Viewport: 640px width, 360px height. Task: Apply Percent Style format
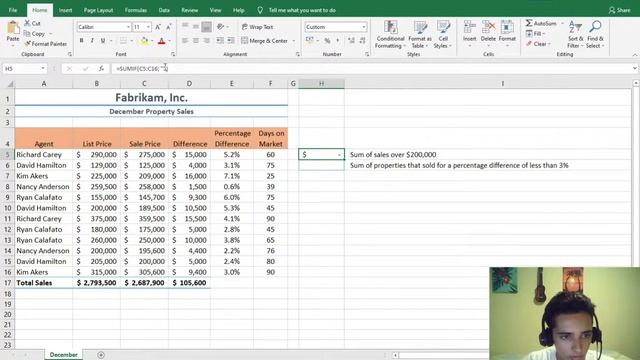coord(327,40)
